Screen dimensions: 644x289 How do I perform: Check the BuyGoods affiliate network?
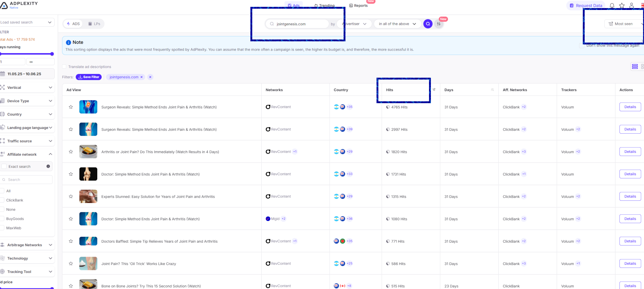(2, 219)
